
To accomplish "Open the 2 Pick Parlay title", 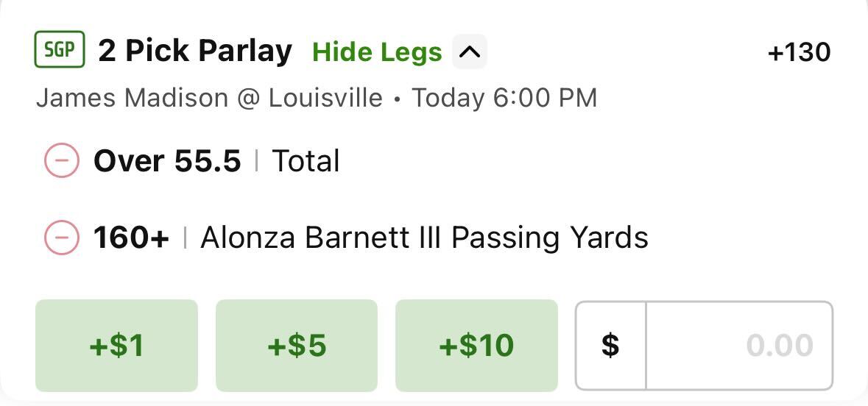I will [195, 51].
